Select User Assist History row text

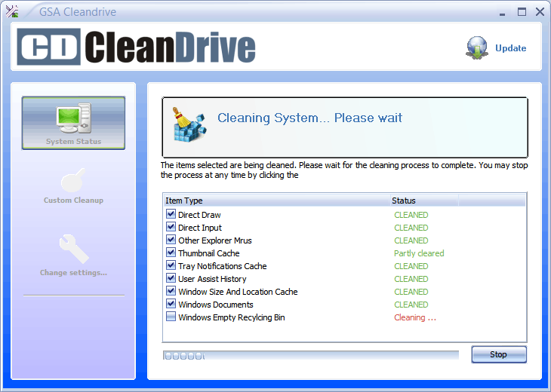point(212,279)
